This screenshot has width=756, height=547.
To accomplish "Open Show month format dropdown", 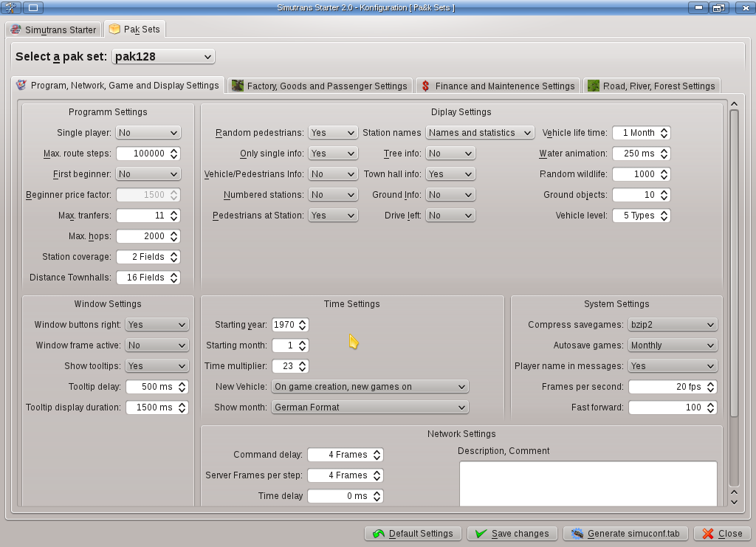I will click(370, 407).
